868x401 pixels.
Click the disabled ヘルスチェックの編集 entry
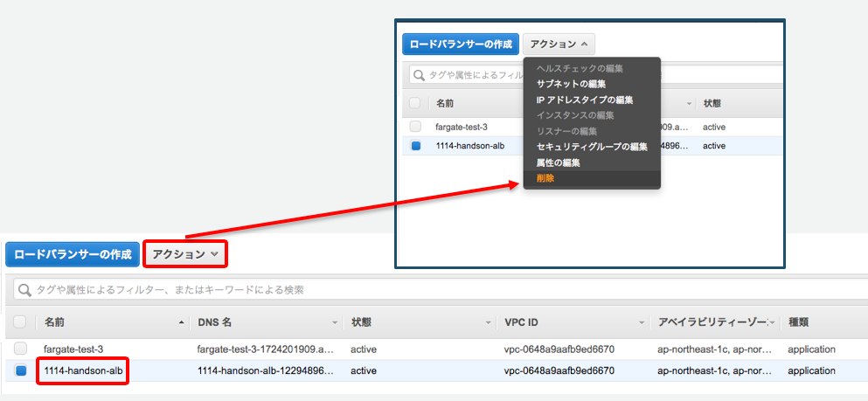pos(580,69)
